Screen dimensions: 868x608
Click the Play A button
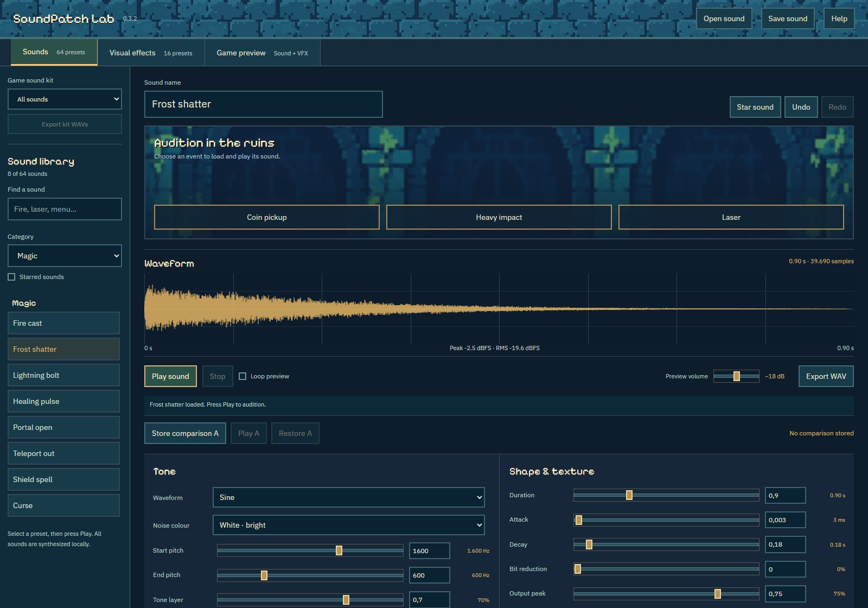click(248, 433)
